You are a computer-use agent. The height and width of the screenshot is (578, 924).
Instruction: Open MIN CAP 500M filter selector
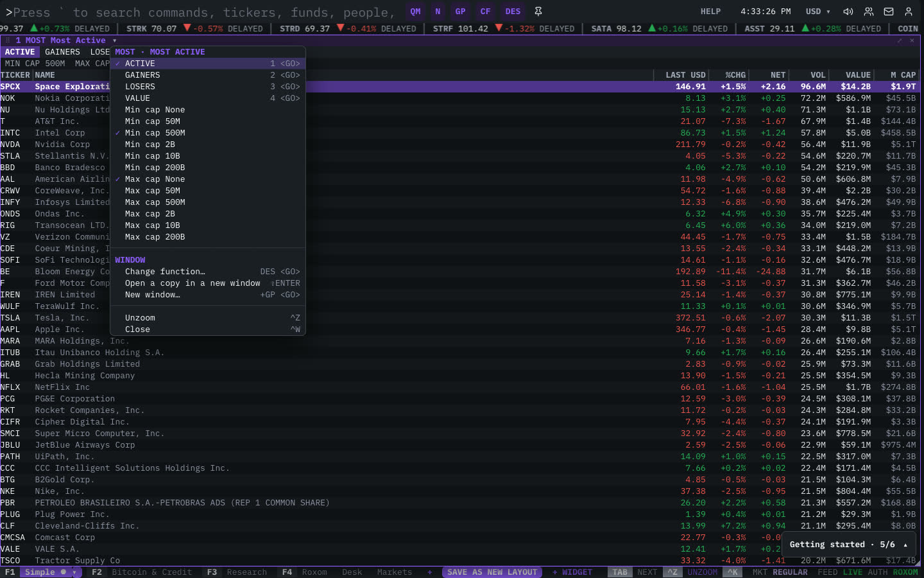[x=35, y=64]
